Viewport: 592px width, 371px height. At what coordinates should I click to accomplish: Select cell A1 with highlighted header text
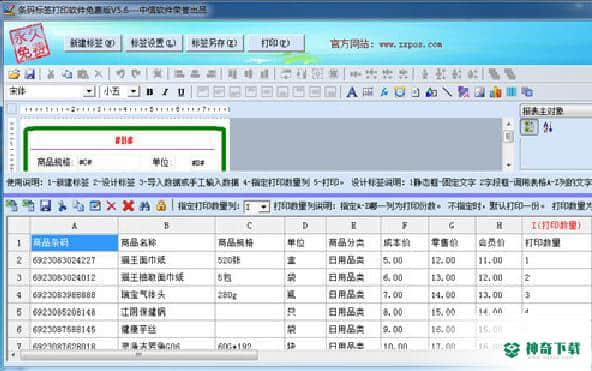tap(74, 243)
